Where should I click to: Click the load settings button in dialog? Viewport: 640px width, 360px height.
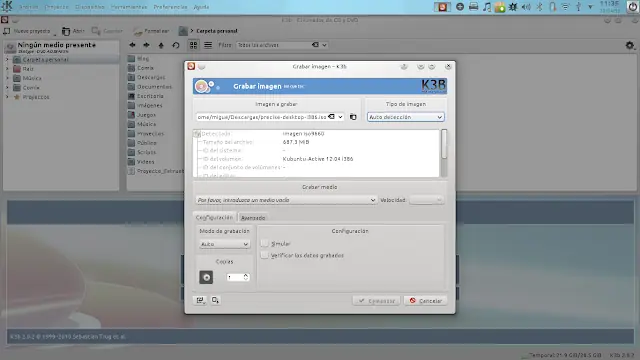coord(200,300)
